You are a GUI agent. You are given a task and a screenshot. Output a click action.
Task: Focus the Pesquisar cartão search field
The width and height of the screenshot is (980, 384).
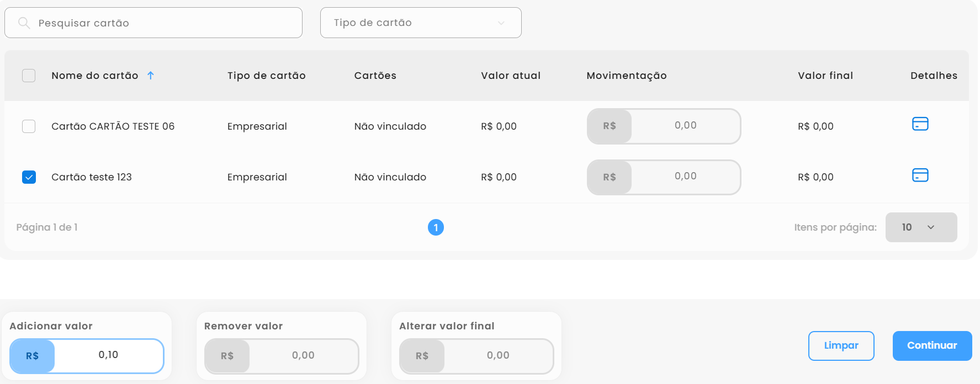(x=166, y=23)
